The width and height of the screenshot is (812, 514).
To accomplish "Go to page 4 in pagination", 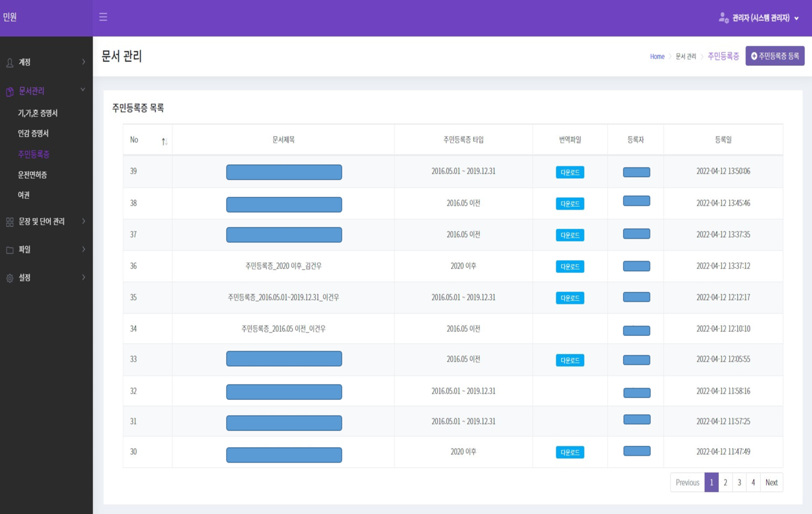I will coord(753,482).
